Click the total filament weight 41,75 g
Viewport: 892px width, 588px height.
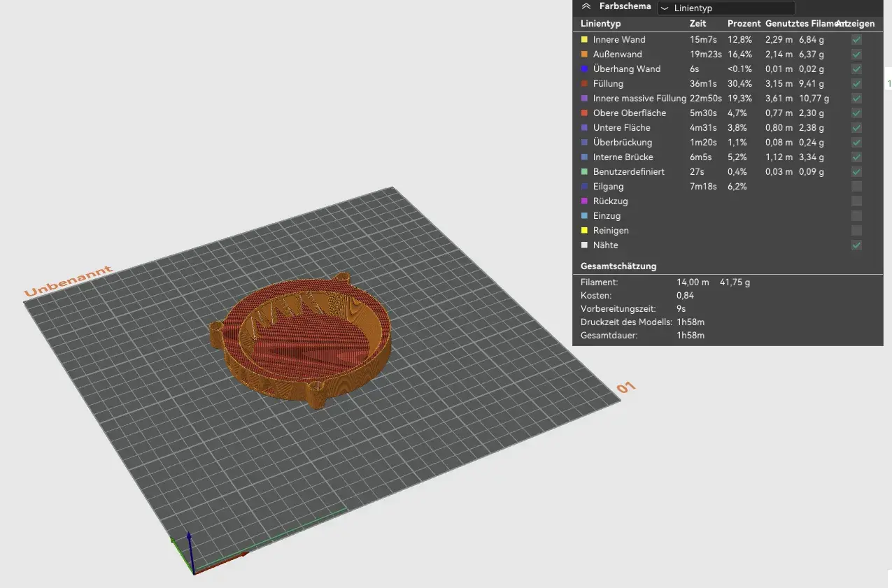(735, 282)
